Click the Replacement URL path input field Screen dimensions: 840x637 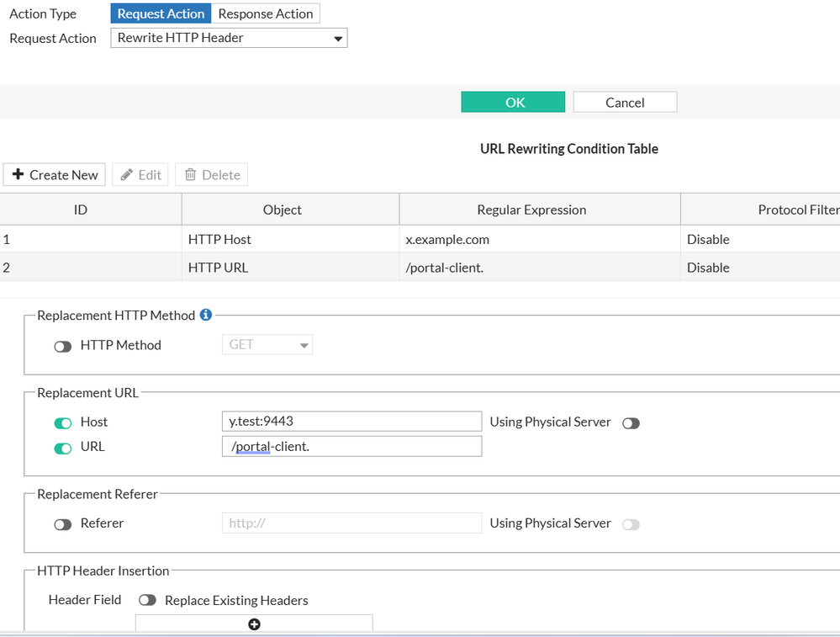[x=351, y=446]
